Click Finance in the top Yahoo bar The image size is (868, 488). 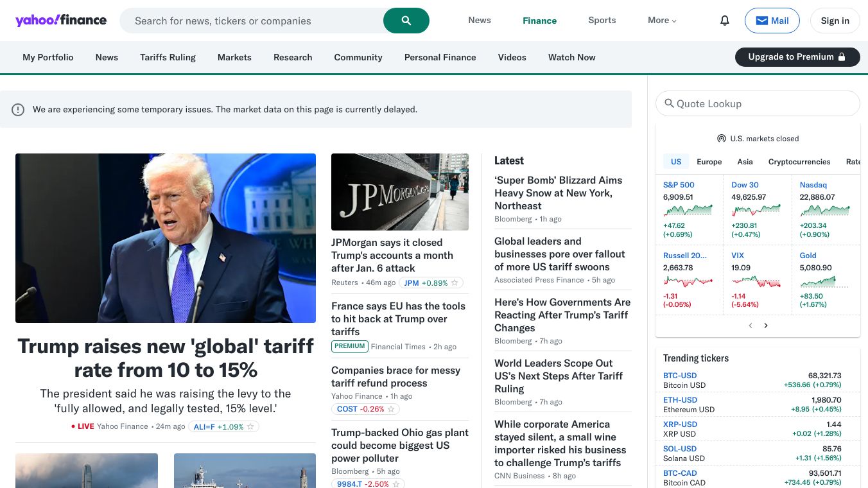[x=540, y=21]
